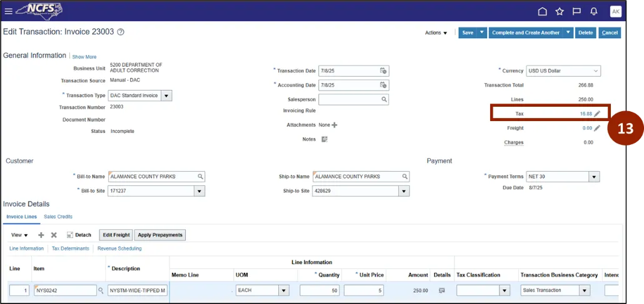Open the notifications bell
Viewport: 644px width, 304px height.
coord(594,11)
